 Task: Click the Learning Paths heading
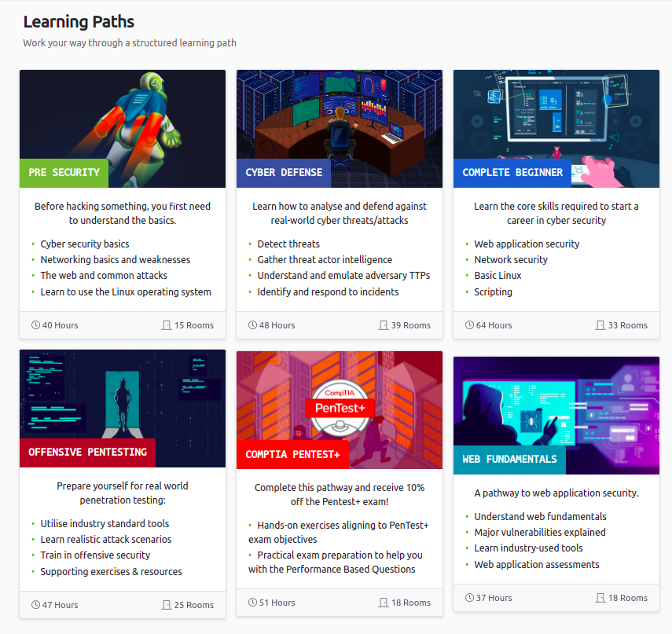(79, 22)
